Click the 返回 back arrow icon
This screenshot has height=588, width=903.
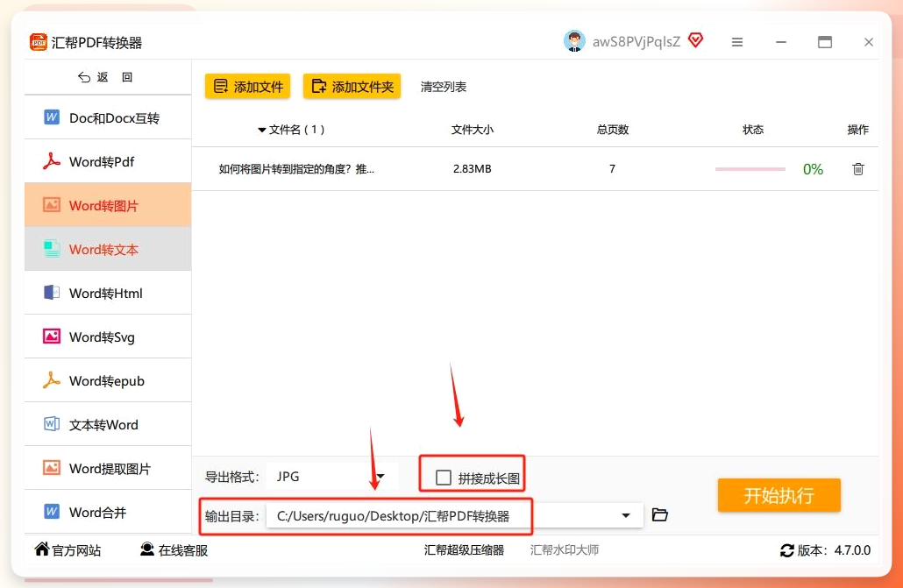pos(84,77)
